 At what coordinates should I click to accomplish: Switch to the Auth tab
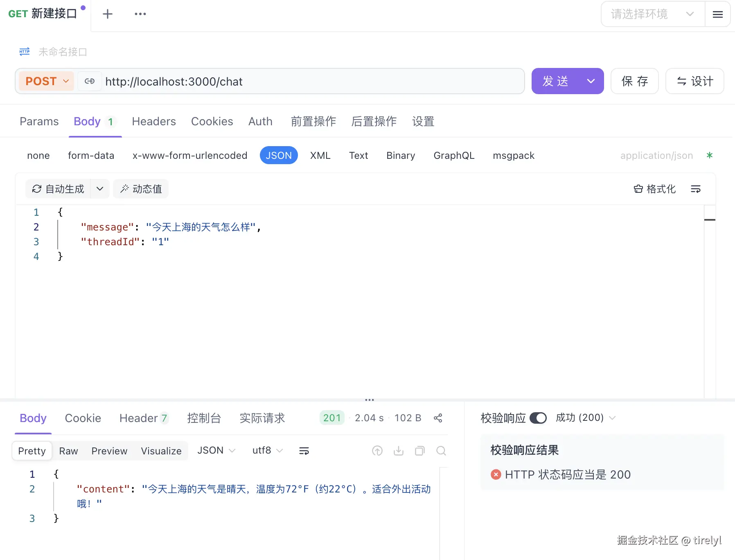pos(260,122)
